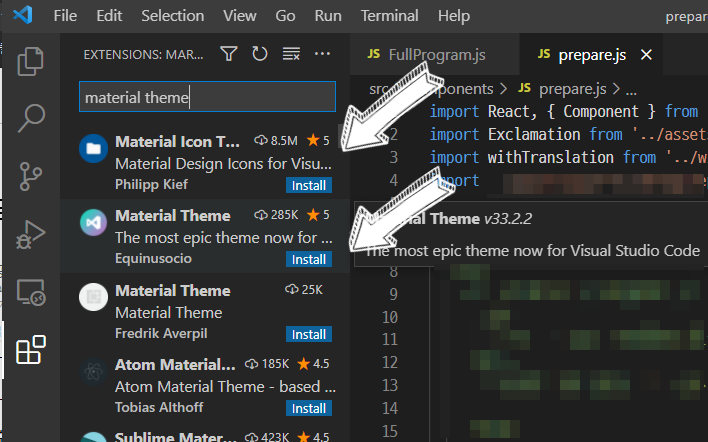
Task: Click Material Icon Theme extension logo
Action: (x=93, y=148)
